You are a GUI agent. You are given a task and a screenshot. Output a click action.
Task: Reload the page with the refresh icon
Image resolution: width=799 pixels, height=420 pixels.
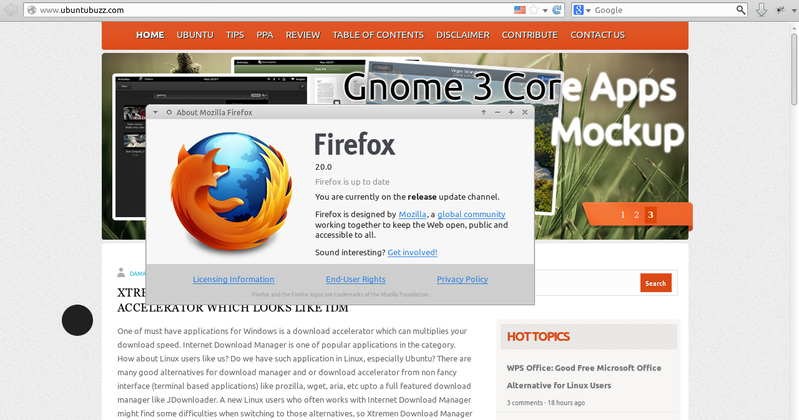point(557,10)
